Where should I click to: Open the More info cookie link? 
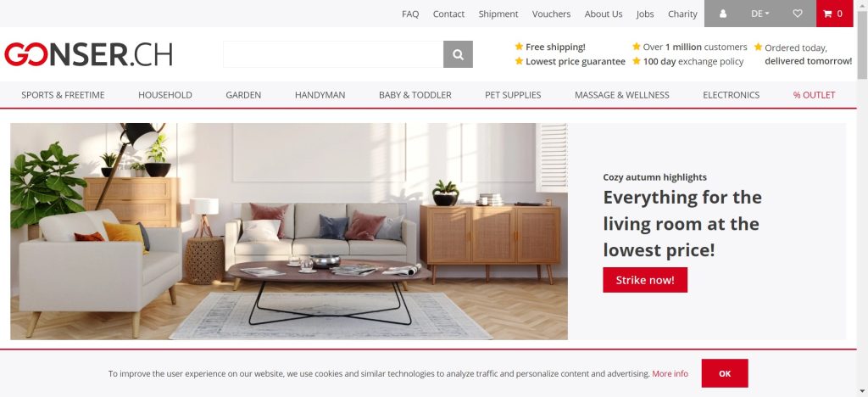click(670, 374)
